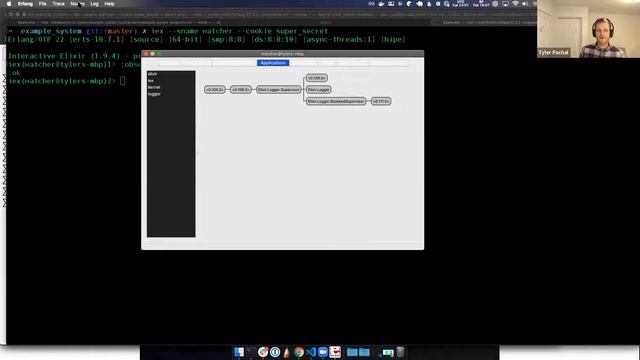Open the Log menu
This screenshot has height=360, width=640.
[x=94, y=4]
